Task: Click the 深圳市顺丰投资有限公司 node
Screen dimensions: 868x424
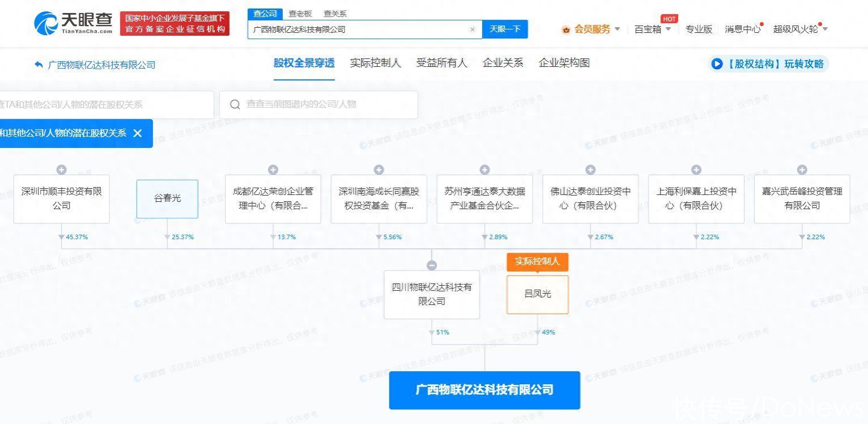Action: click(61, 199)
